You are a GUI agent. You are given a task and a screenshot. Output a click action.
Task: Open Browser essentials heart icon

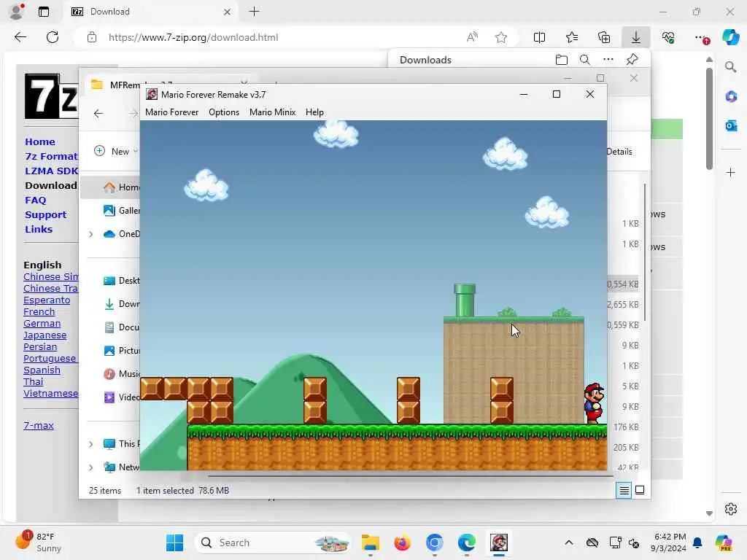pos(668,37)
